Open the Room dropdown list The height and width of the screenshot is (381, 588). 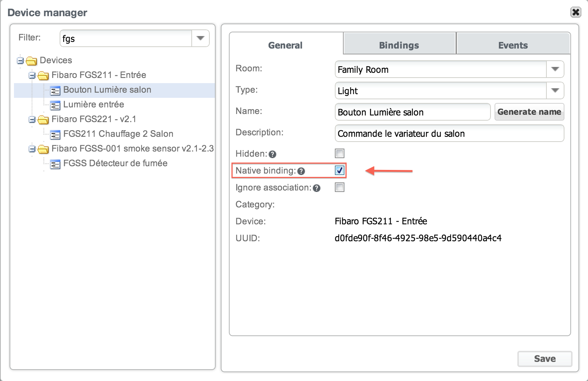555,69
